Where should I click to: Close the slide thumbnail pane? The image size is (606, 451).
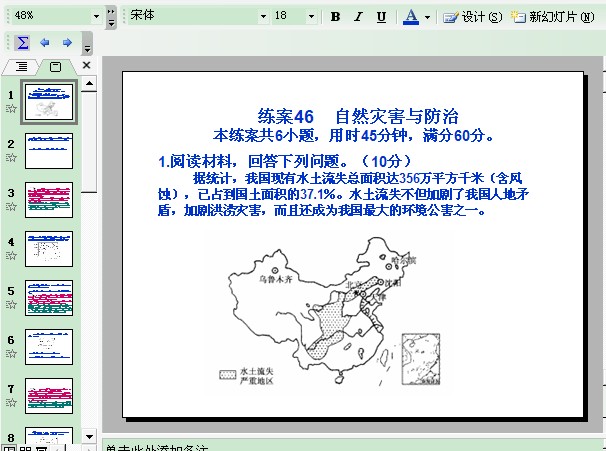click(x=86, y=66)
